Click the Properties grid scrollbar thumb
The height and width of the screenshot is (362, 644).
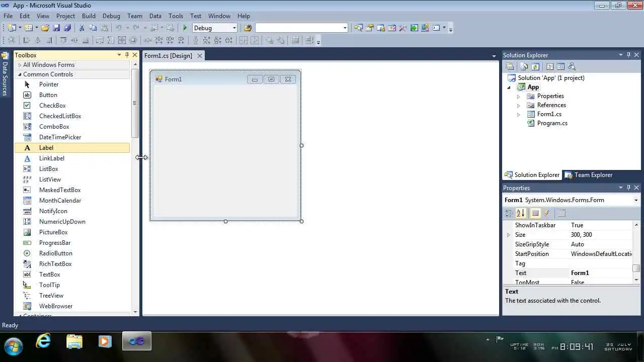click(636, 268)
